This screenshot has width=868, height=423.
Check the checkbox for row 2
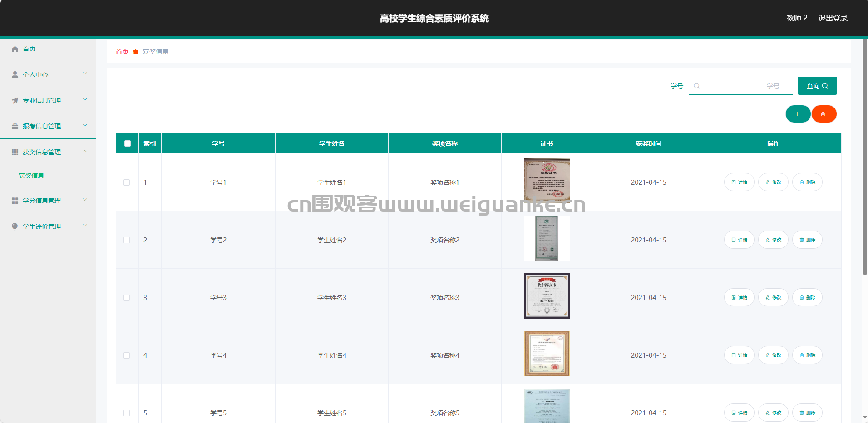coord(127,240)
